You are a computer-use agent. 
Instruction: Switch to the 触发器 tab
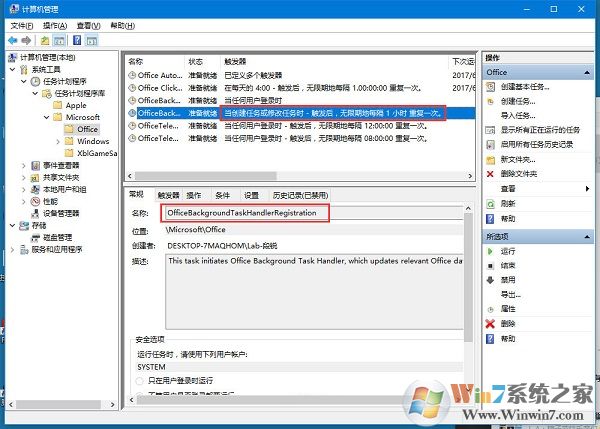168,196
